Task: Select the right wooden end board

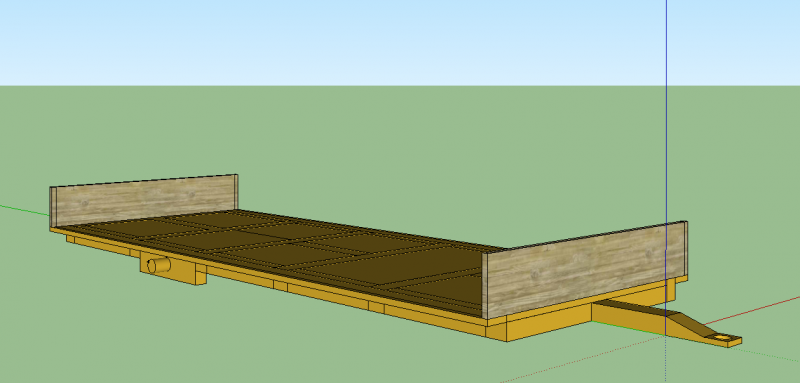Action: click(587, 269)
